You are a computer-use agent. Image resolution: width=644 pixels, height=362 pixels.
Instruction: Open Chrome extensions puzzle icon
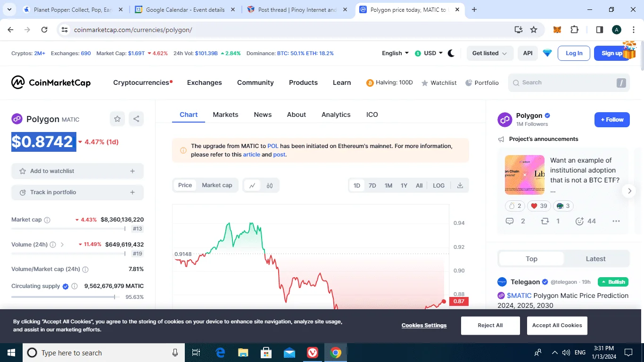click(574, 30)
